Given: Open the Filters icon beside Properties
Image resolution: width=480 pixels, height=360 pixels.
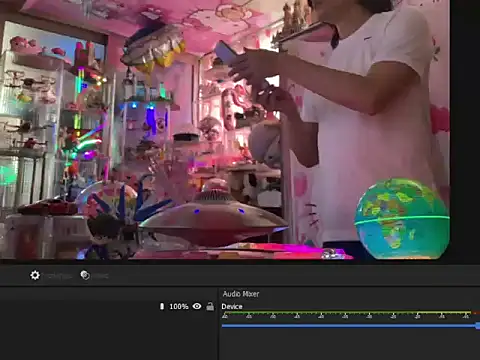Looking at the screenshot, I should [x=85, y=275].
